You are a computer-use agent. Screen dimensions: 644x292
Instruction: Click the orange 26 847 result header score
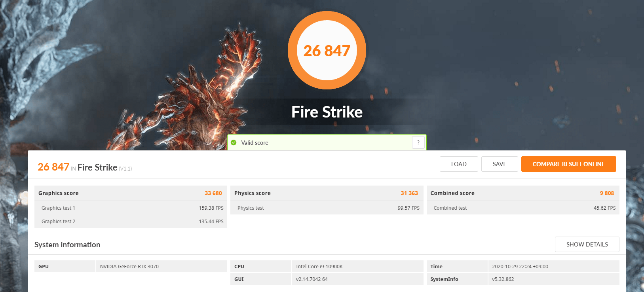pos(53,167)
